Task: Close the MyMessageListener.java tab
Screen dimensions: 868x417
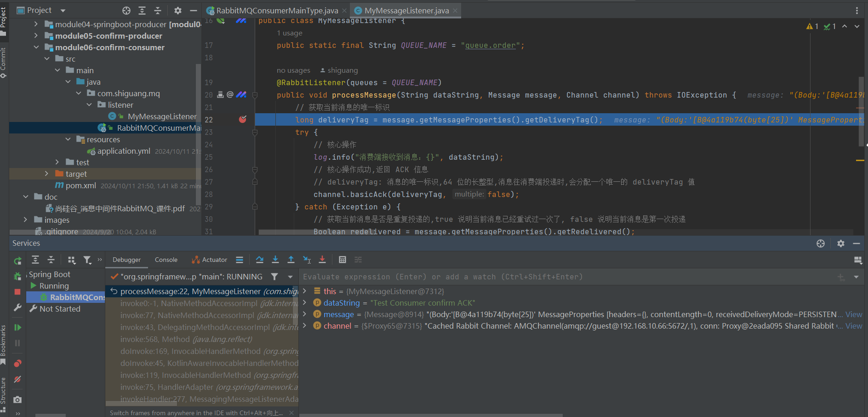Action: [455, 11]
